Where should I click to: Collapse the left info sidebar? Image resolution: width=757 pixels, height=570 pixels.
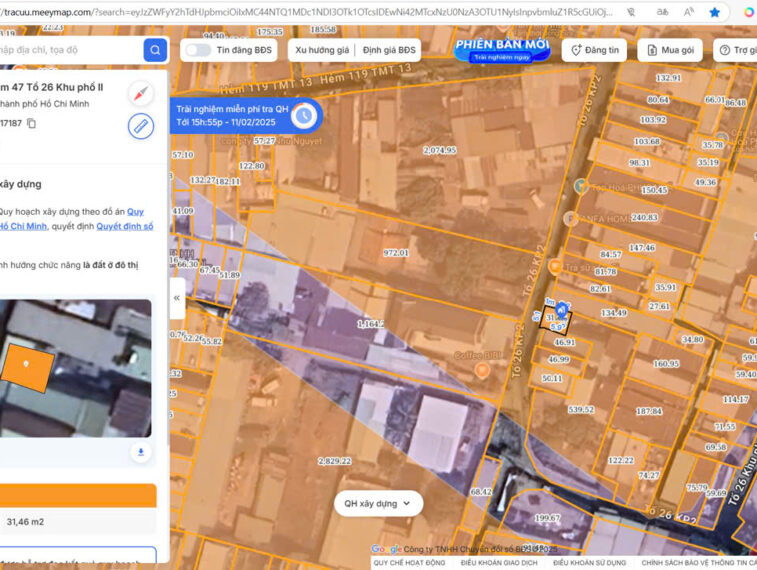coord(177,298)
